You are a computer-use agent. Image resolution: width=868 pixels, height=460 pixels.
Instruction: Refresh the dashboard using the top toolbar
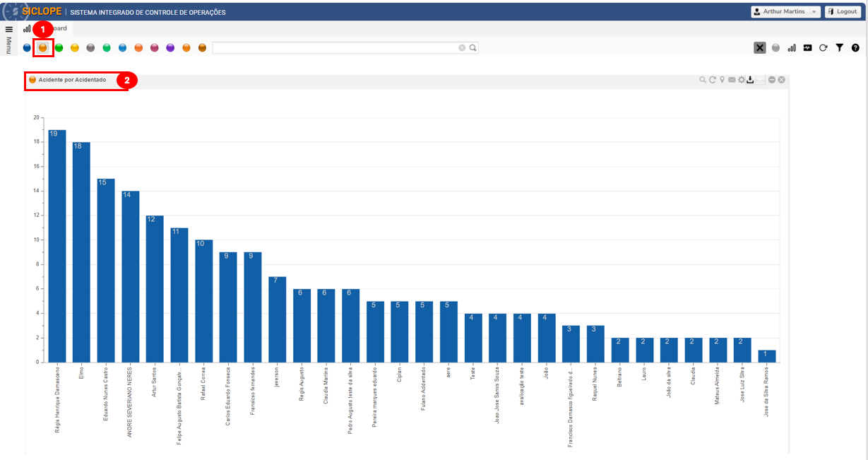click(x=823, y=48)
